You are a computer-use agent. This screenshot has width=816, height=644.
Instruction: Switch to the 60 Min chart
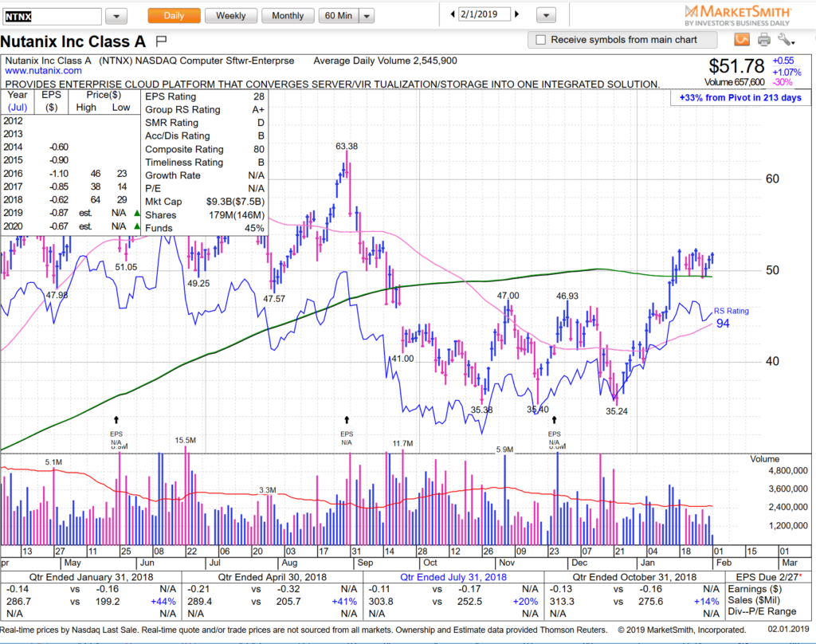[x=338, y=16]
